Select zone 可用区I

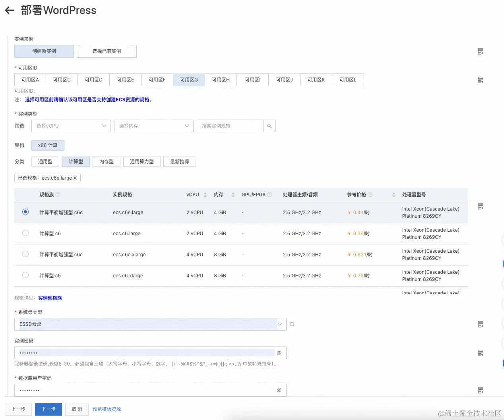coord(253,80)
